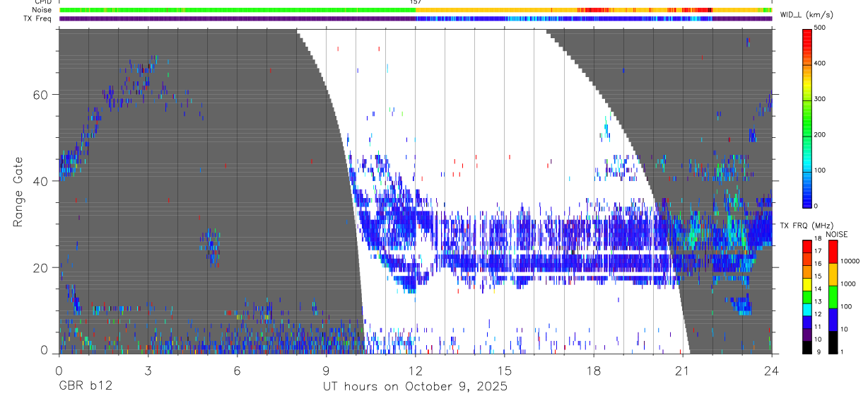This screenshot has width=868, height=401.
Task: Click the '400' label on the width colorbar
Action: click(821, 63)
